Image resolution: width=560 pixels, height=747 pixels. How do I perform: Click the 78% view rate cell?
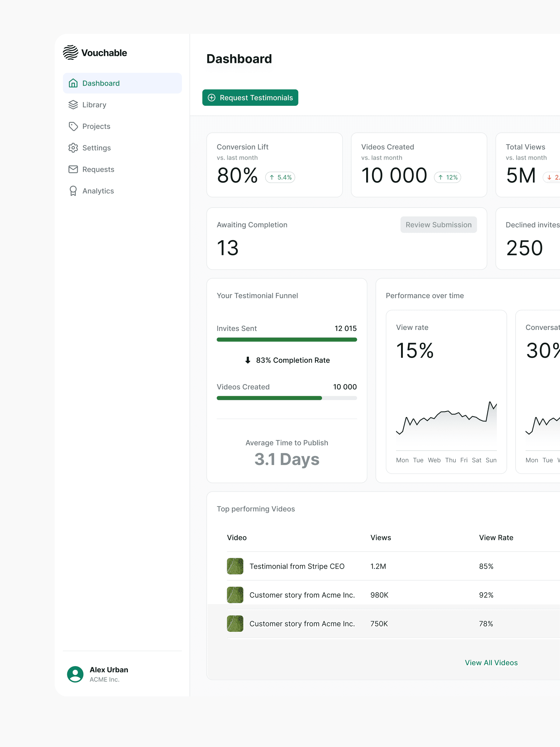tap(486, 624)
